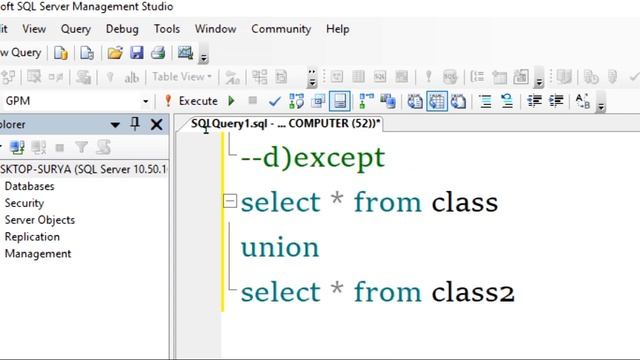Select the Server Objects node
The image size is (640, 360).
point(40,220)
